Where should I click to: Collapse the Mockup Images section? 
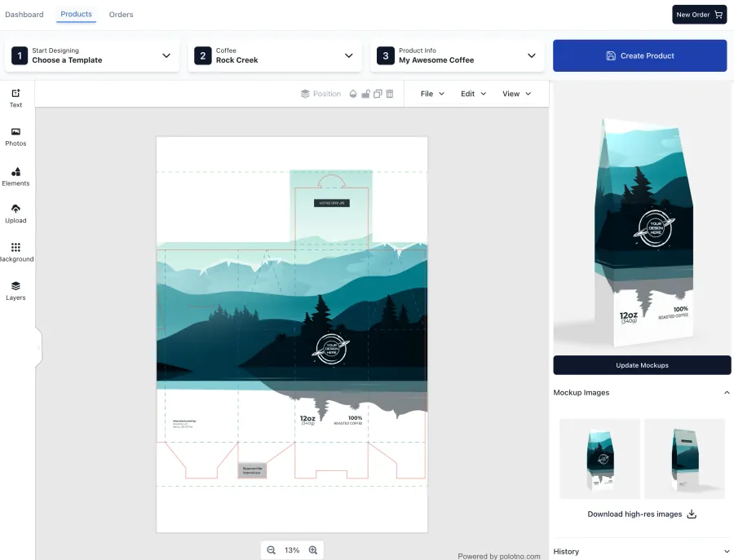tap(727, 392)
